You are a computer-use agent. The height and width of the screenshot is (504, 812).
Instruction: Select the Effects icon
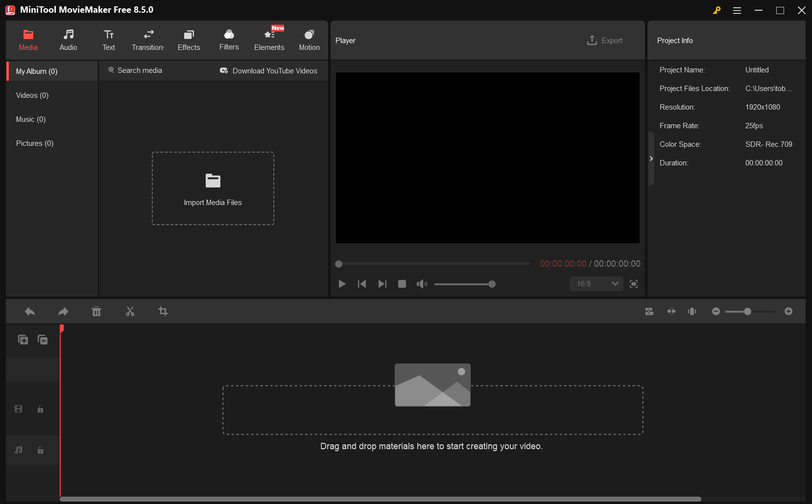(189, 39)
